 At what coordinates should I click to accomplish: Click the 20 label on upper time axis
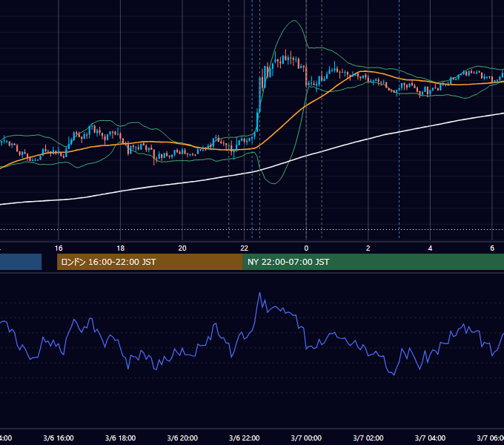pos(182,248)
